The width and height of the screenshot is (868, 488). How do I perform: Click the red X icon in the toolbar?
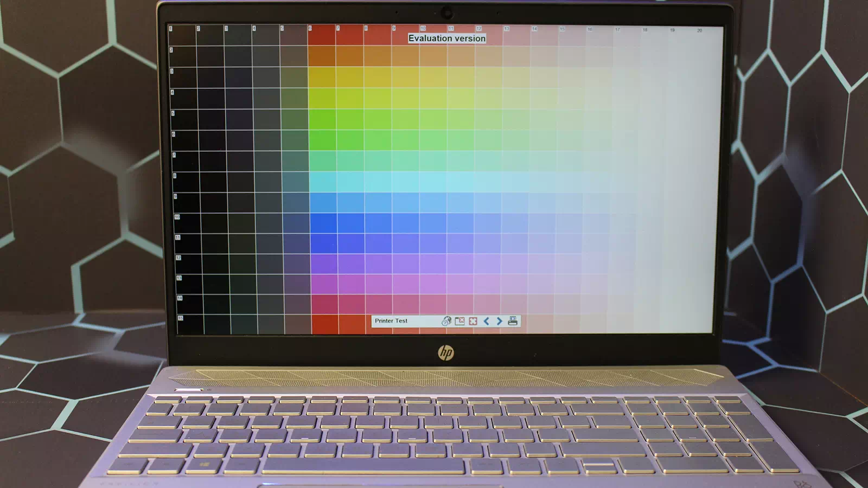tap(473, 321)
